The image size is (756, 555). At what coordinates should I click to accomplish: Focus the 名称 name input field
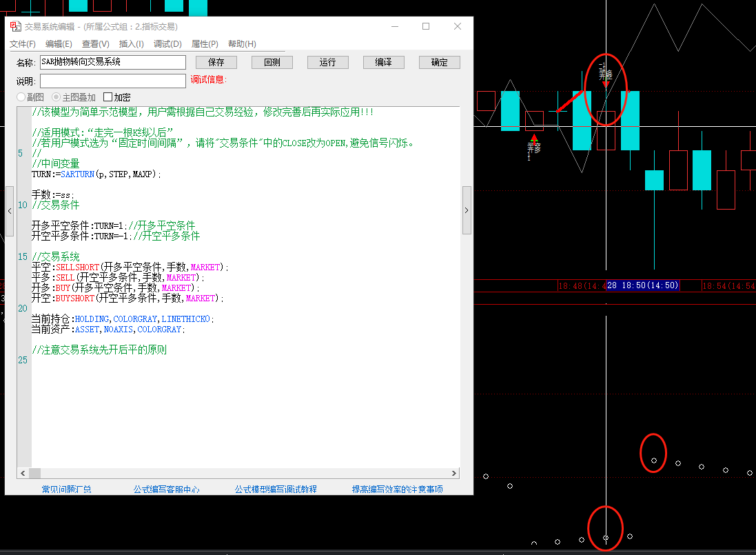pos(113,62)
